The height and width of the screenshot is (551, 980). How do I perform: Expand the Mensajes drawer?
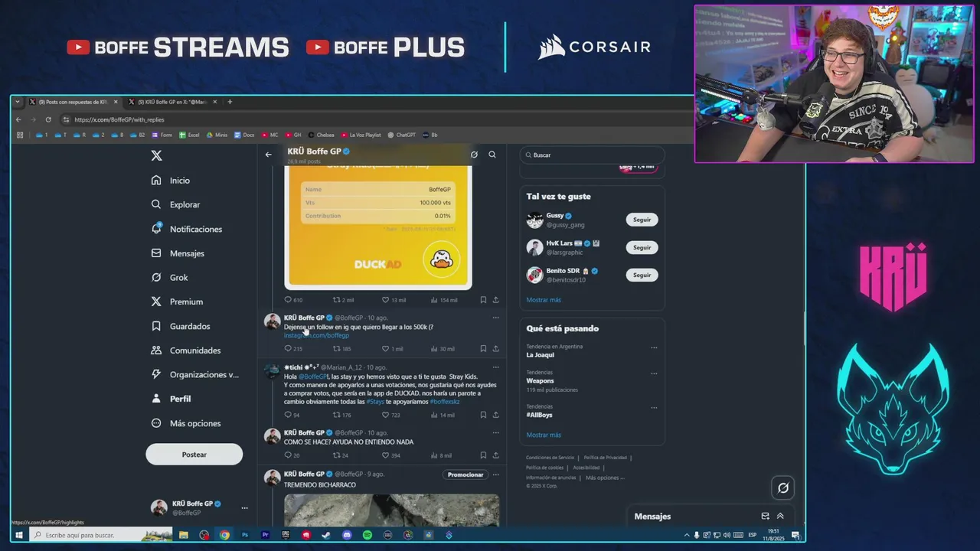pyautogui.click(x=780, y=517)
